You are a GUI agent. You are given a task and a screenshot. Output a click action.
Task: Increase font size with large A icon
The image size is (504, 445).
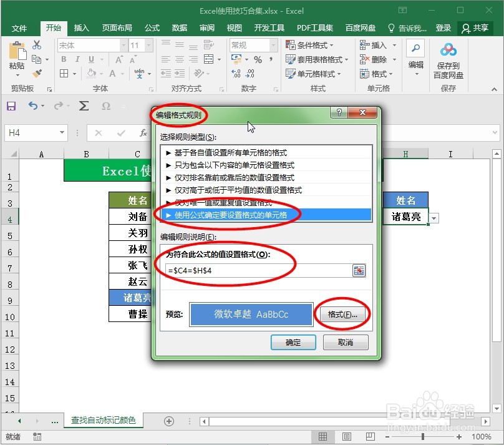pos(119,59)
